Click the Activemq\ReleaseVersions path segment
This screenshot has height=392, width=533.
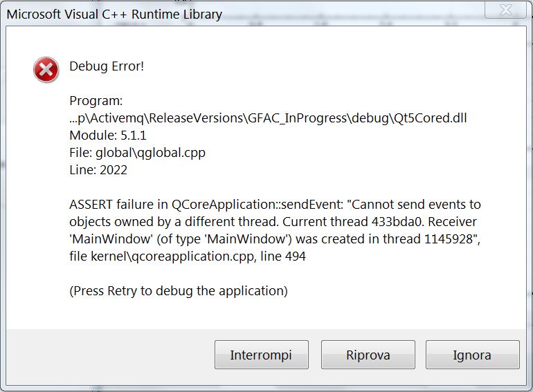(x=168, y=118)
